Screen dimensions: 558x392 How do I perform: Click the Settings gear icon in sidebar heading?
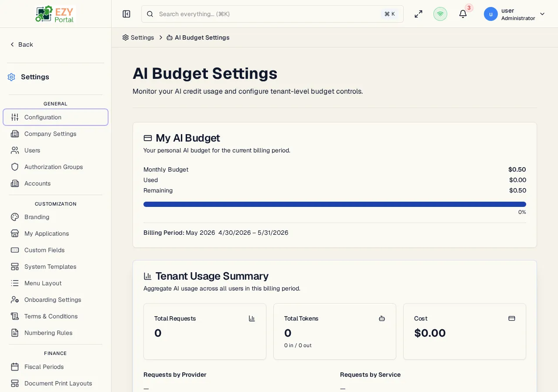tap(11, 77)
